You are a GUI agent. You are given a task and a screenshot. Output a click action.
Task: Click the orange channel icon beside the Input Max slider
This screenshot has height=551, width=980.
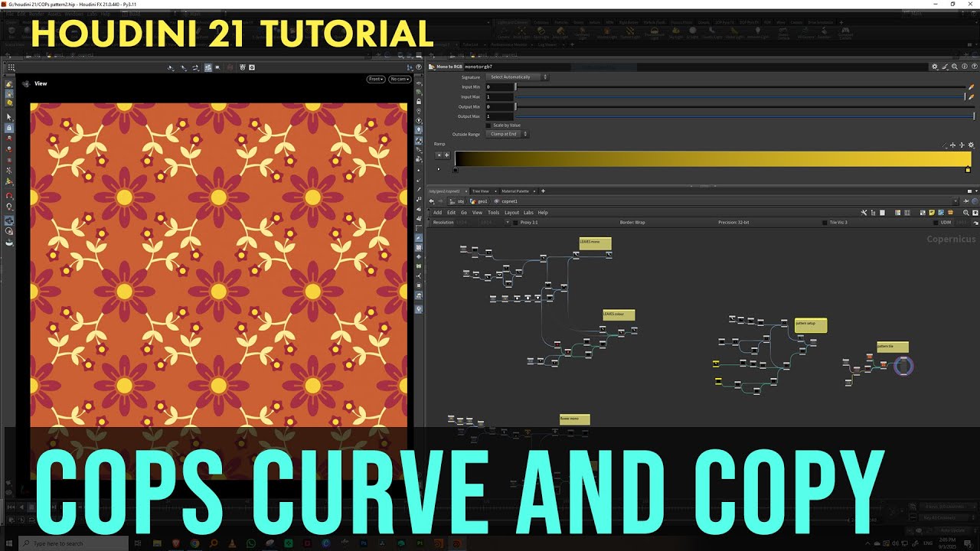tap(972, 97)
